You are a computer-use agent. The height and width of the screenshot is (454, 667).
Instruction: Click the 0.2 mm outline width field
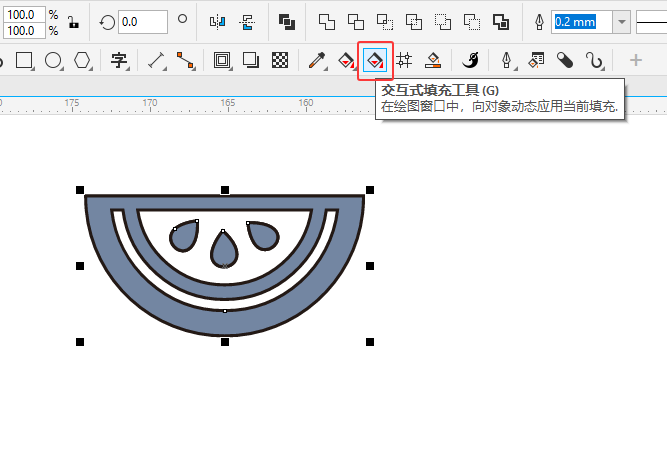click(x=582, y=22)
